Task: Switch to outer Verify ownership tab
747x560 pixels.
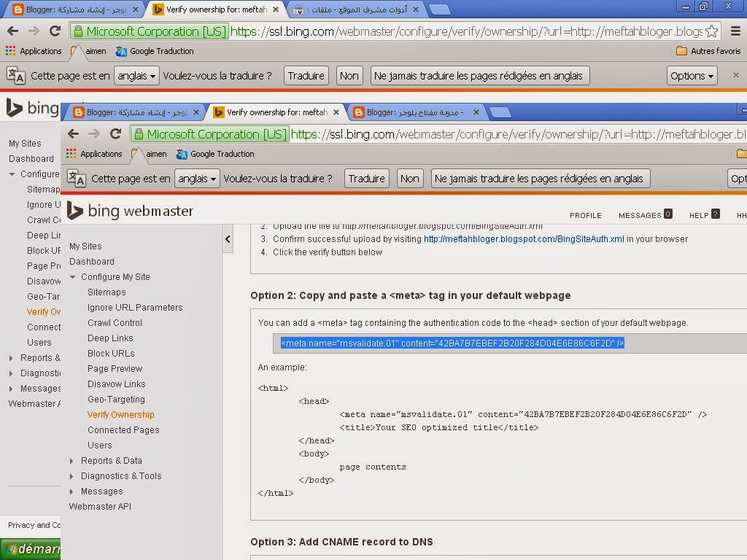Action: (215, 9)
